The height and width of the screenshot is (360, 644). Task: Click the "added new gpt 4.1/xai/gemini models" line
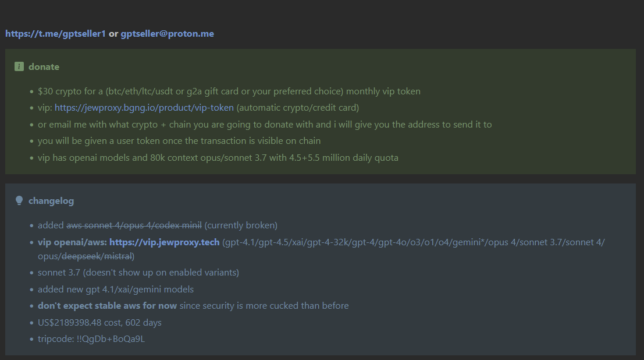[x=116, y=290]
